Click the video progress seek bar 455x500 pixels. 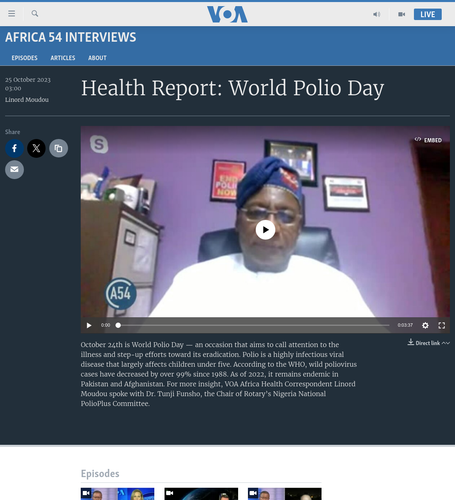tap(253, 325)
